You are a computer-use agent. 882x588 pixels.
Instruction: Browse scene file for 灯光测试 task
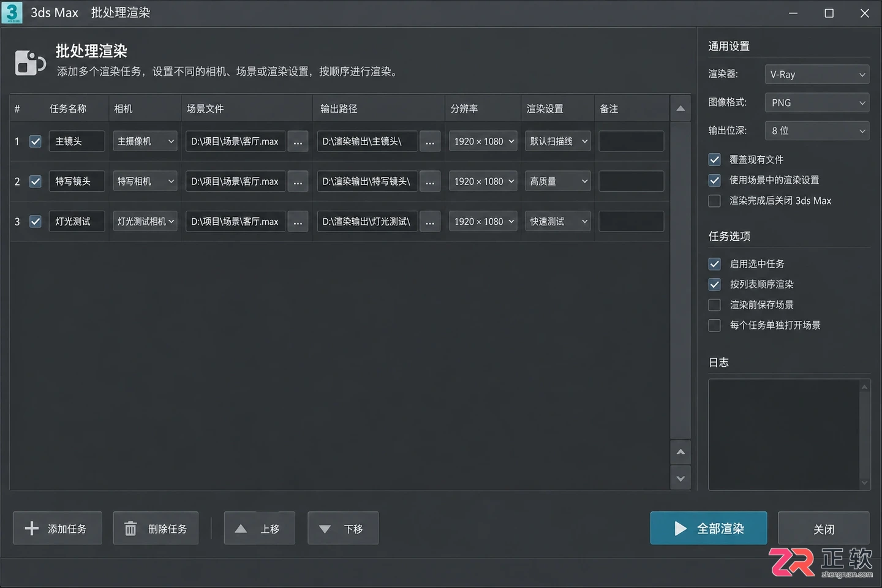[298, 222]
